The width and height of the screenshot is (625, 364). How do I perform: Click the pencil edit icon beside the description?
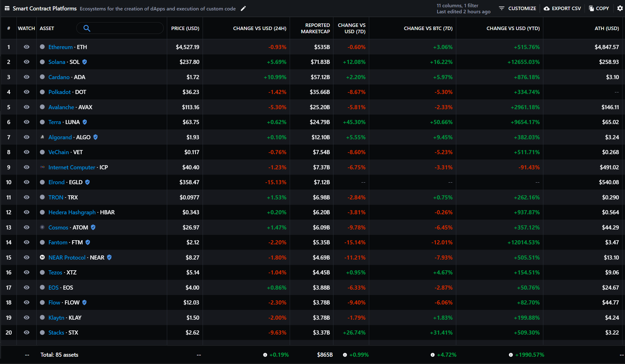(243, 9)
